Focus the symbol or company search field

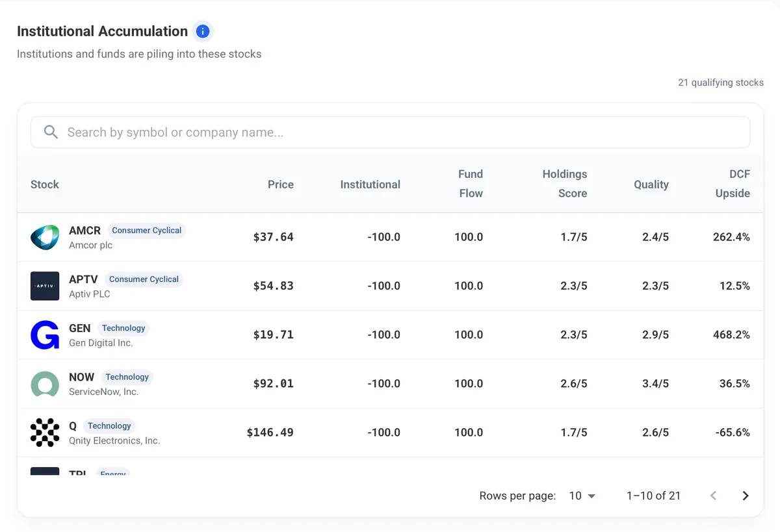(390, 132)
